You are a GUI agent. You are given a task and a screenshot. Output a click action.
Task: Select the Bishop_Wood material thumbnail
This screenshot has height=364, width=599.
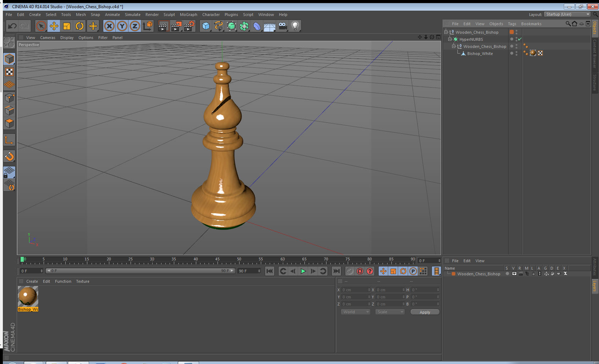click(x=28, y=297)
